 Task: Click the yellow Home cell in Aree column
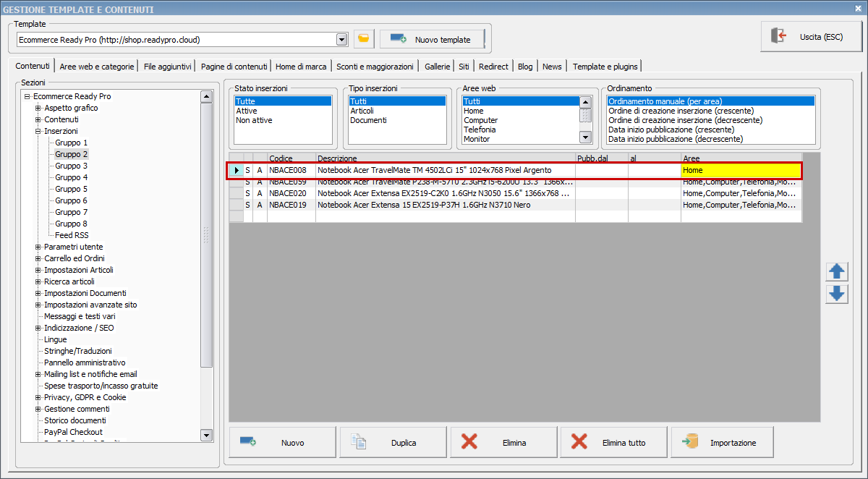pyautogui.click(x=741, y=170)
